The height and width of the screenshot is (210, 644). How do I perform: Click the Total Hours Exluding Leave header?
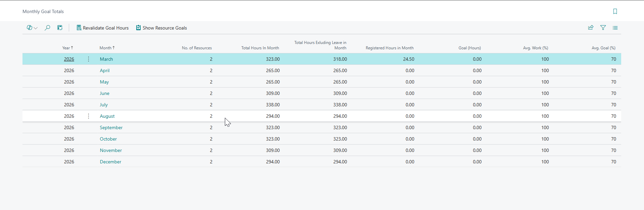pos(320,45)
